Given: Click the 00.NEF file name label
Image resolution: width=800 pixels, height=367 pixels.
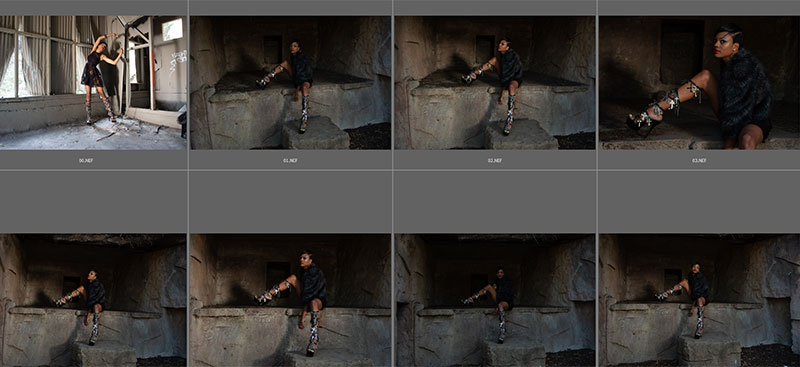Looking at the screenshot, I should click(x=86, y=160).
